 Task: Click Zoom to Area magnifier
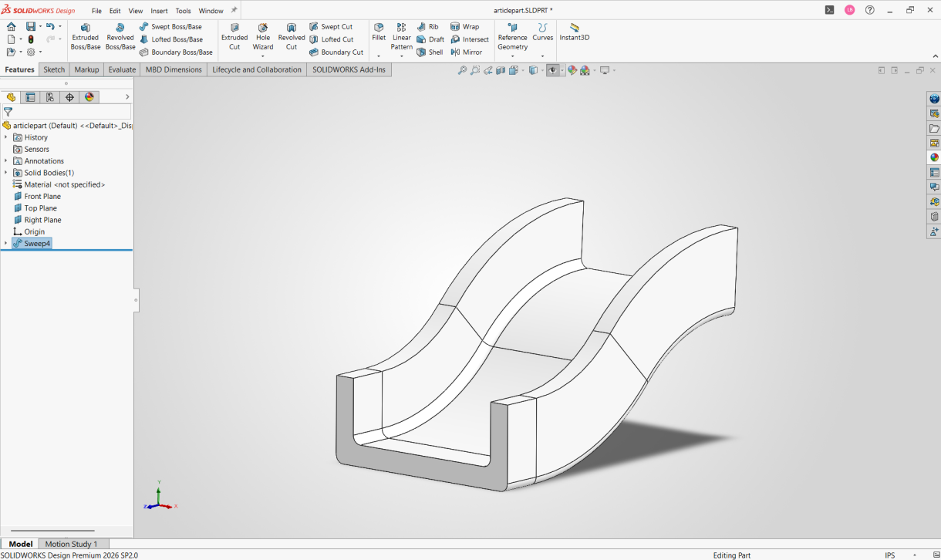click(x=475, y=70)
